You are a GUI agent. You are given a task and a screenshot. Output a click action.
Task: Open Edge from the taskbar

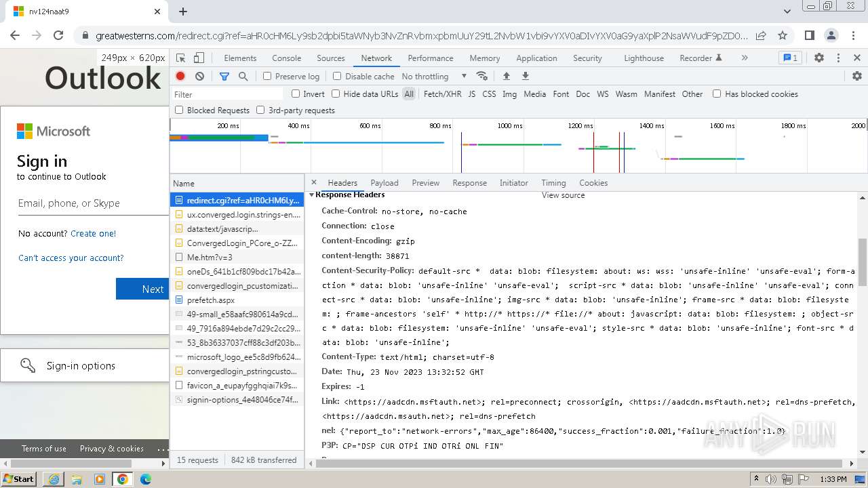(146, 479)
